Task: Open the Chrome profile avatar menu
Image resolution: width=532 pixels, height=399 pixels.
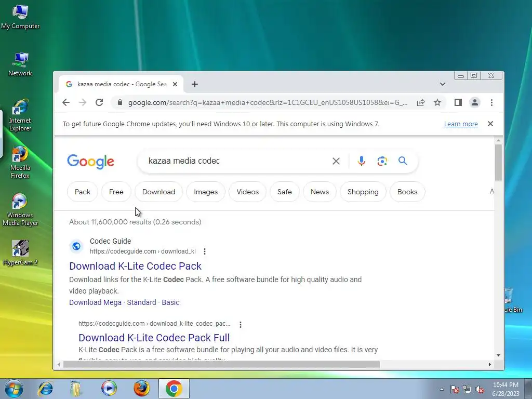Action: [x=475, y=102]
